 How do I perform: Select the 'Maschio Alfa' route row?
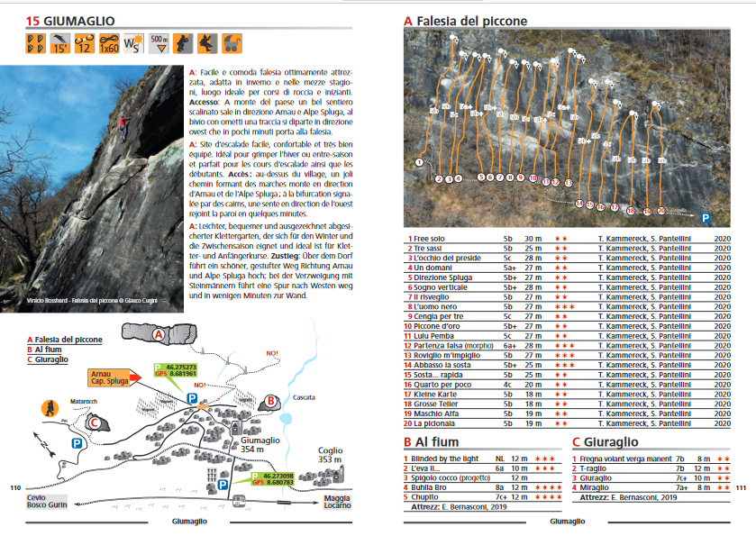[567, 413]
